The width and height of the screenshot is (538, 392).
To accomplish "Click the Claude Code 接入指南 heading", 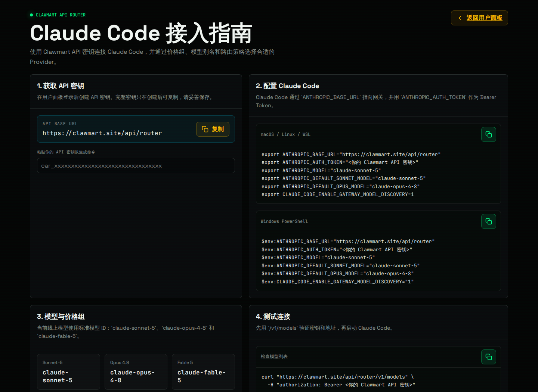I will [141, 33].
